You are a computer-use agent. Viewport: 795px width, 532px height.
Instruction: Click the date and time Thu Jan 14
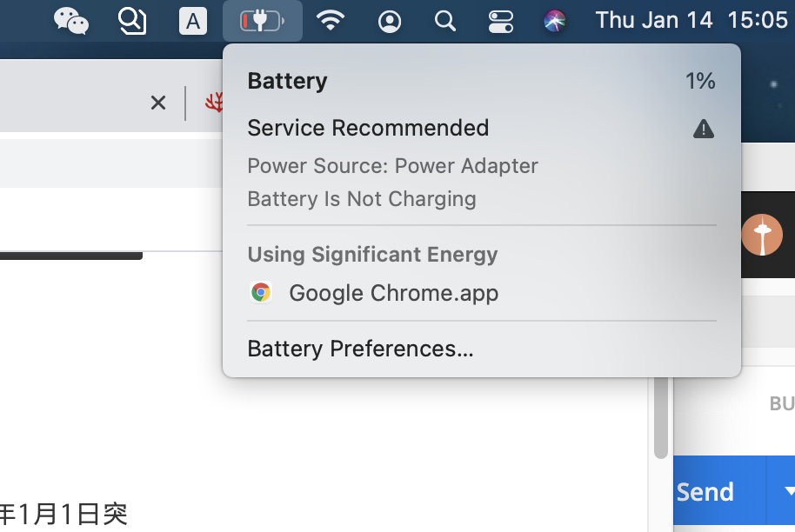(653, 20)
